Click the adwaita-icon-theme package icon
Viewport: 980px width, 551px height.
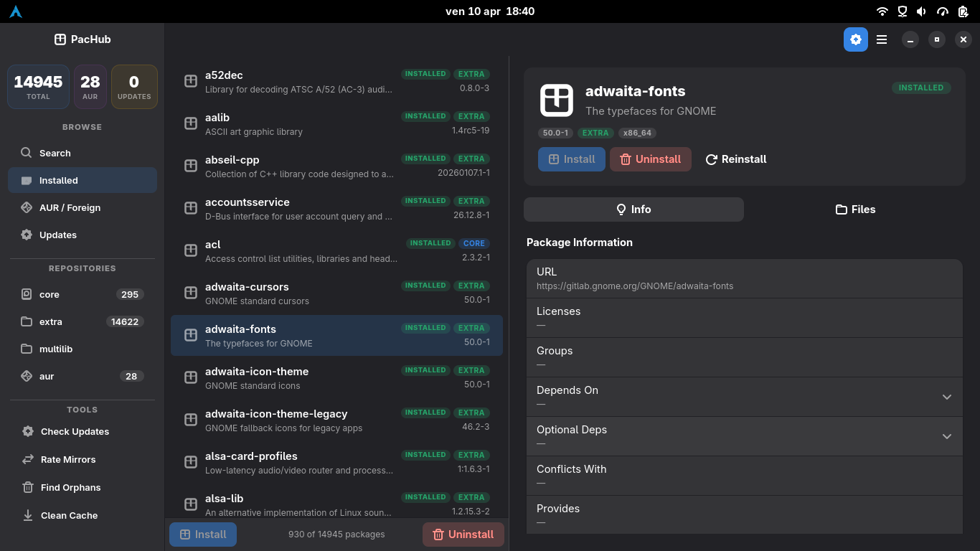pyautogui.click(x=191, y=377)
